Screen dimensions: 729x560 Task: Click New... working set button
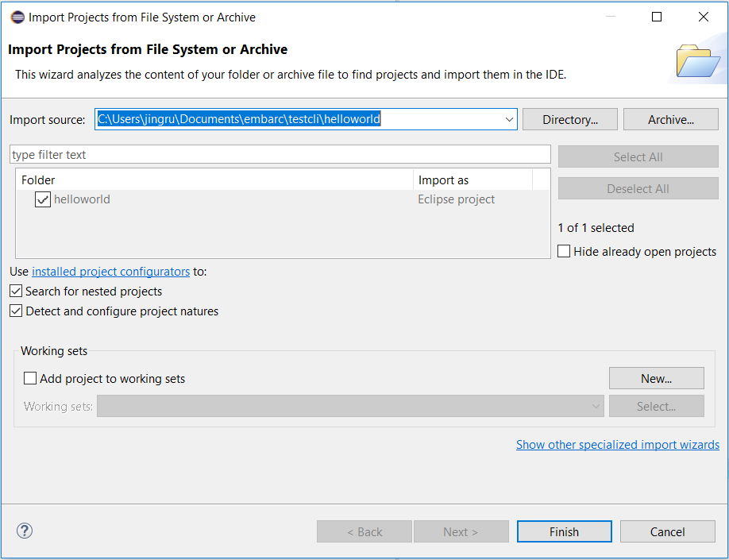657,378
